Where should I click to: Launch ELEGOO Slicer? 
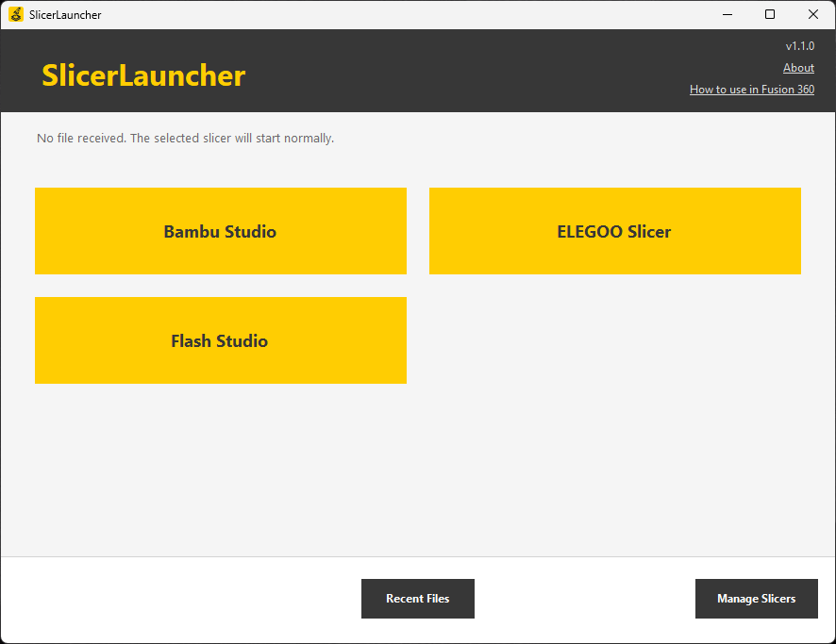point(615,231)
